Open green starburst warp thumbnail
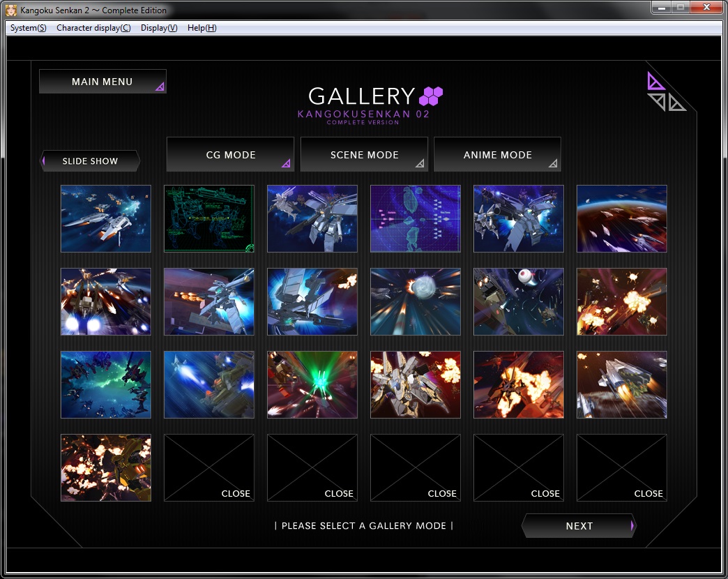This screenshot has height=579, width=728. [312, 384]
